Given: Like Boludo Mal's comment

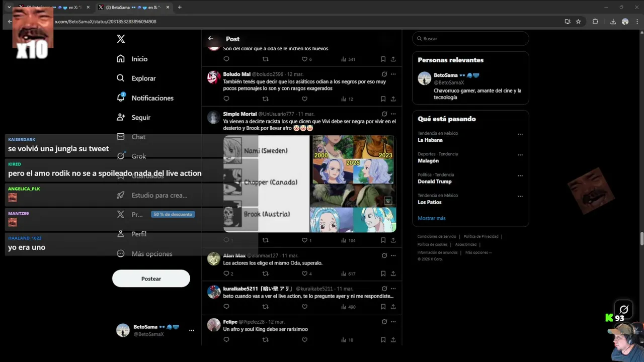Looking at the screenshot, I should coord(304,99).
